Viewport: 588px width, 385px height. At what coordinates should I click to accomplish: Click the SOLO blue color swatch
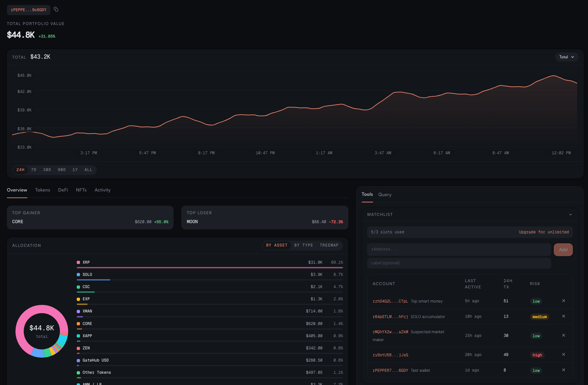point(78,275)
